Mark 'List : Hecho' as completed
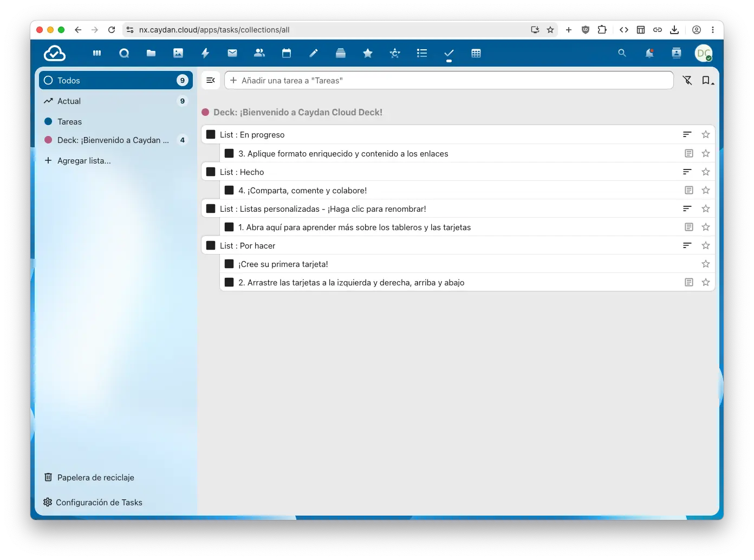 pos(211,172)
